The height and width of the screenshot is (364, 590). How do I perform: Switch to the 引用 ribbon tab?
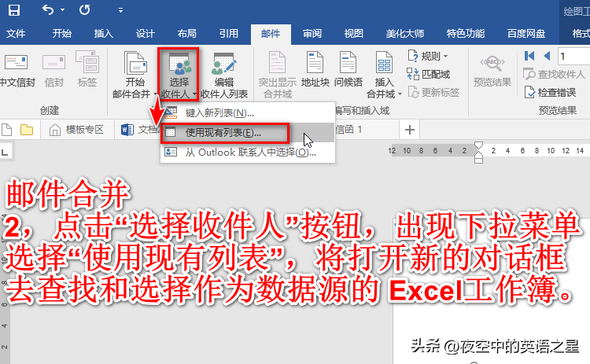click(x=229, y=34)
